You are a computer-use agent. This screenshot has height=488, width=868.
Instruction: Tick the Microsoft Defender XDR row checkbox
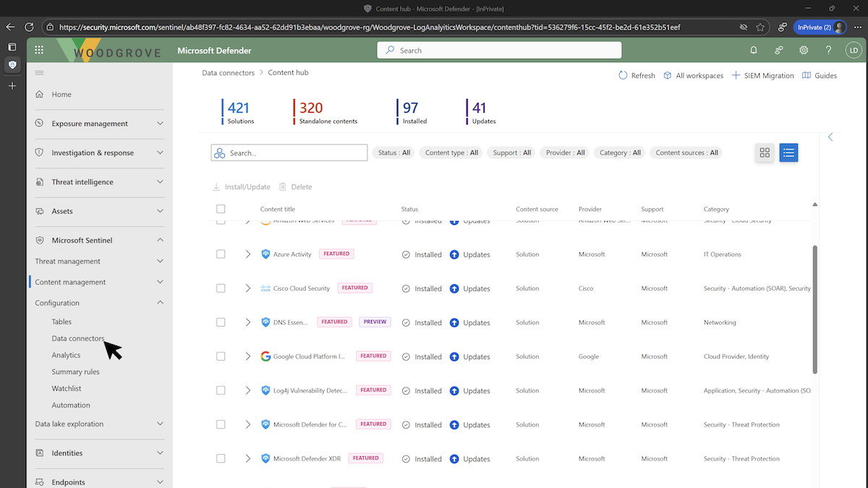point(221,458)
